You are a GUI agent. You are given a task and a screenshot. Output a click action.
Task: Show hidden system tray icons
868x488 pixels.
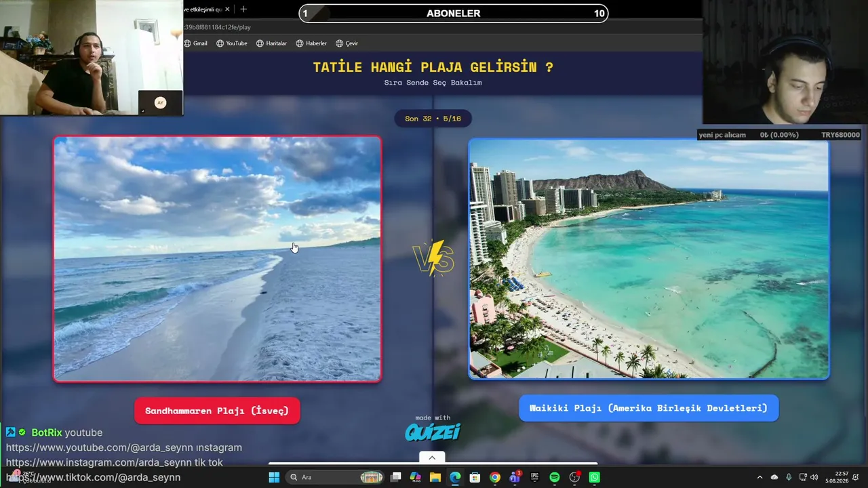tap(759, 477)
